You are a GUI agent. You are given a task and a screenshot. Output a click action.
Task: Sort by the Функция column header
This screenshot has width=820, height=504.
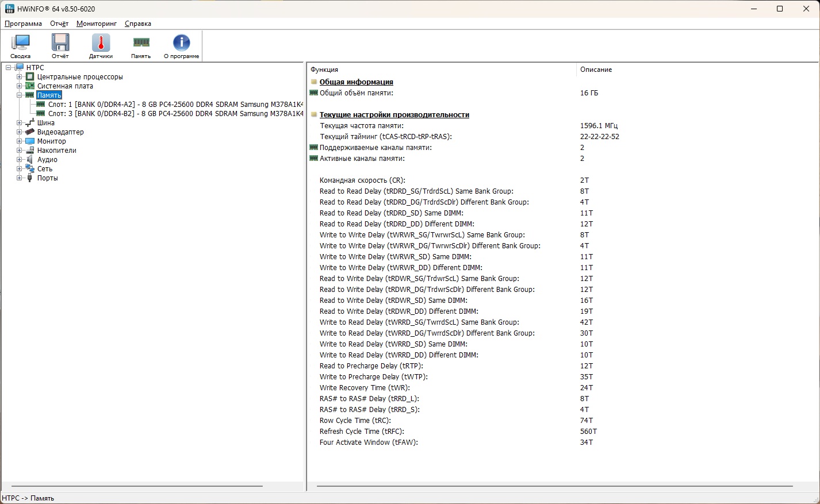[x=442, y=70]
